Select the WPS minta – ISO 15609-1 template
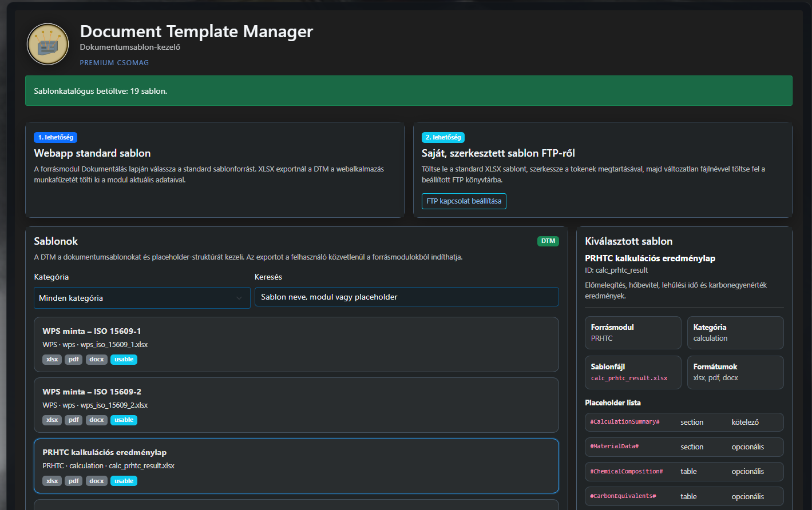 [x=296, y=345]
